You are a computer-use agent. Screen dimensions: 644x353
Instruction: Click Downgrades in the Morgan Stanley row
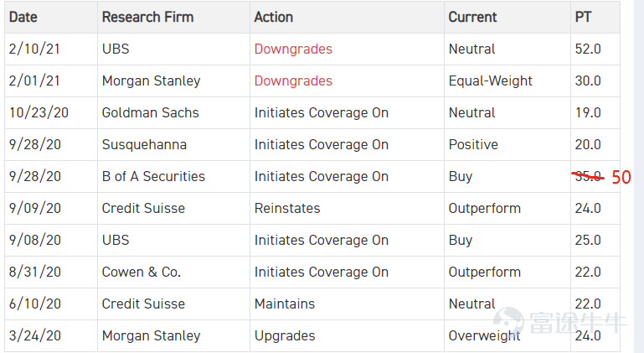tap(293, 80)
